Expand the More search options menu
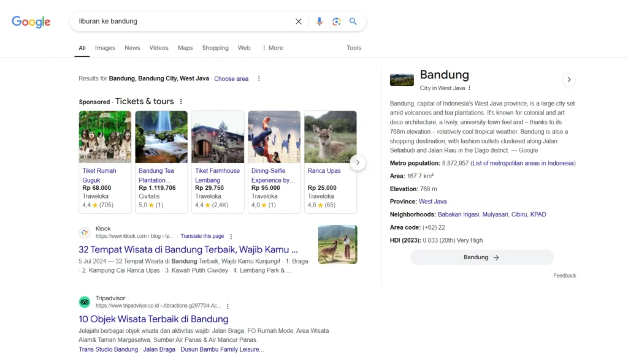 pos(272,48)
